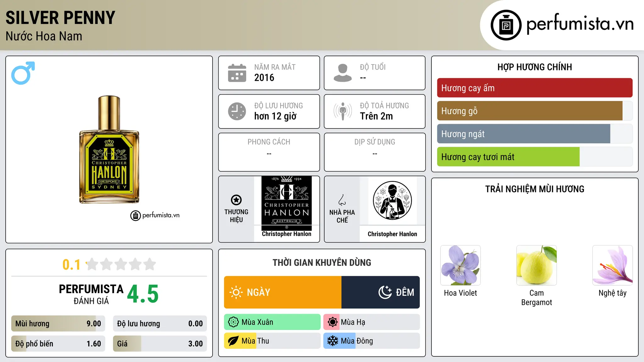Click the leaf icon for Mùa Thu
Viewport: 644px width, 362px height.
pyautogui.click(x=233, y=341)
